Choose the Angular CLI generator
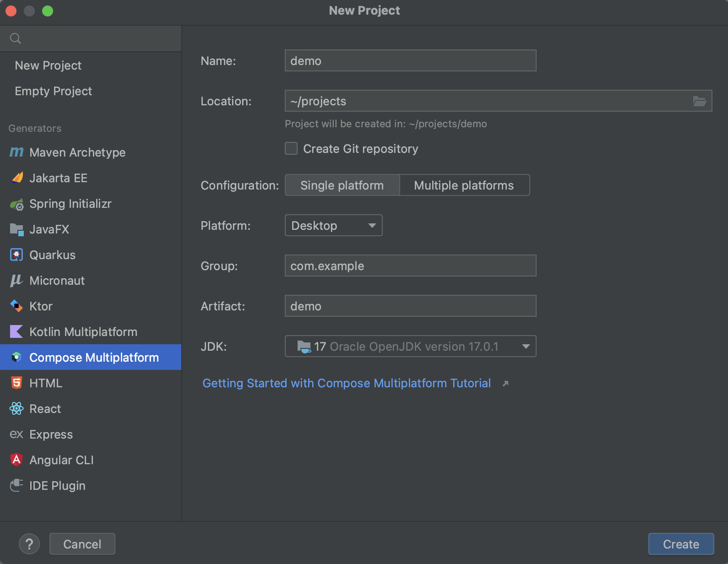This screenshot has width=728, height=564. point(91,460)
